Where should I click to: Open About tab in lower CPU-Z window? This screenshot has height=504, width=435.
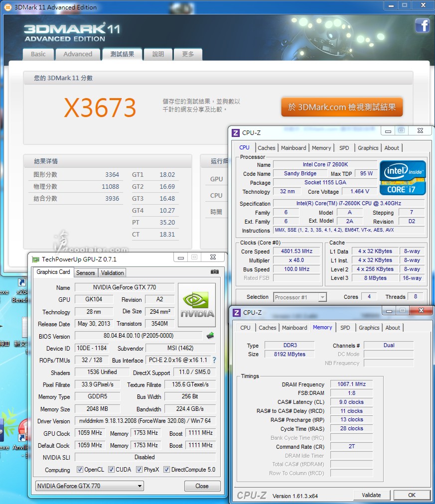click(x=393, y=328)
